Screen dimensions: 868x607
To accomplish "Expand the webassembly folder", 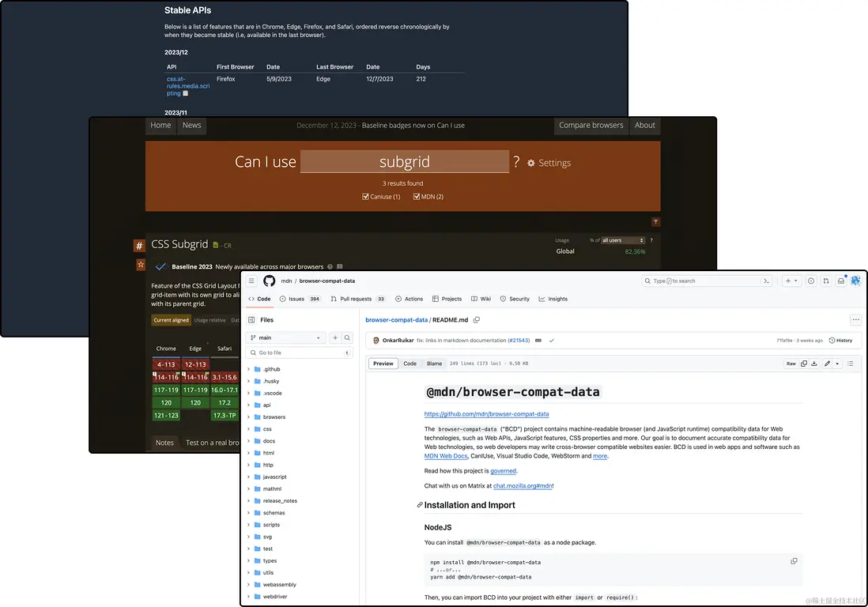I will (248, 585).
